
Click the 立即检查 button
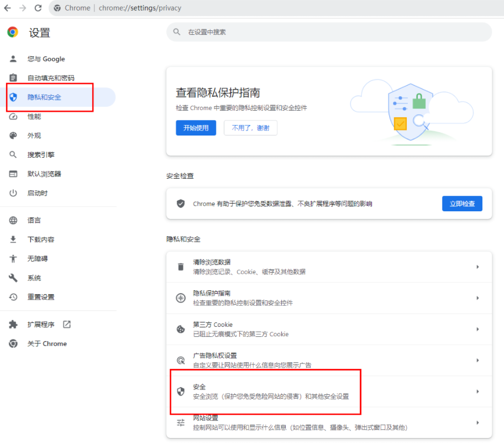click(462, 204)
